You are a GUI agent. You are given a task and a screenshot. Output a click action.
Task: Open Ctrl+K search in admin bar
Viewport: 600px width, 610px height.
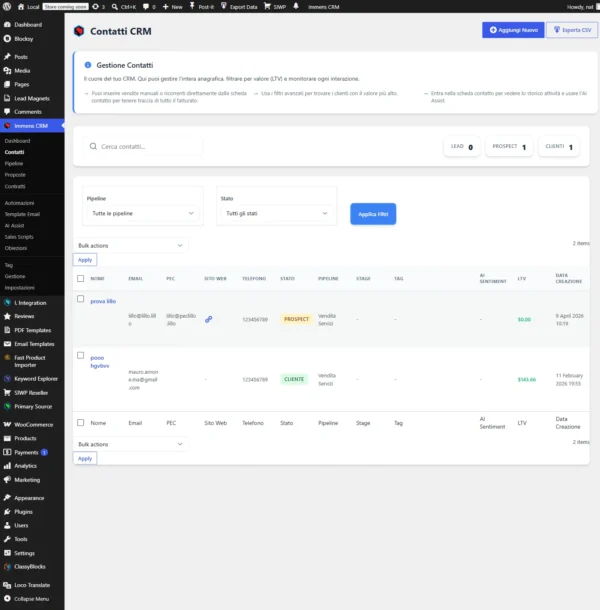click(x=124, y=7)
